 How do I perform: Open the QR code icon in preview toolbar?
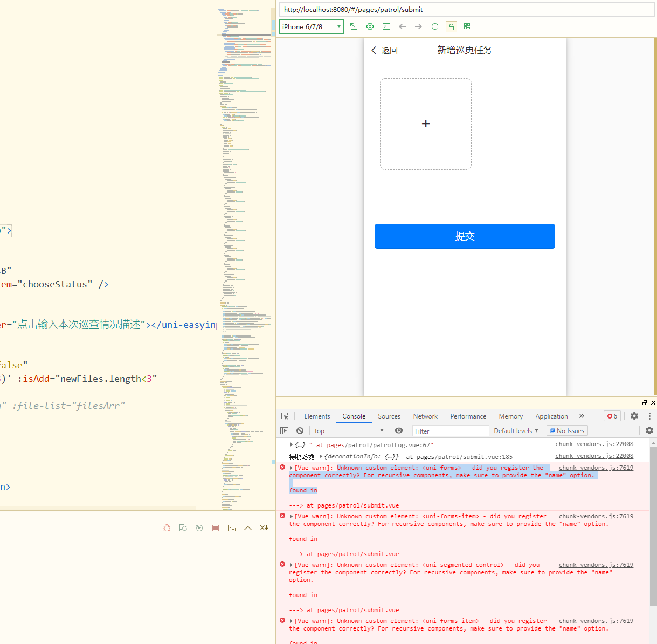point(467,26)
